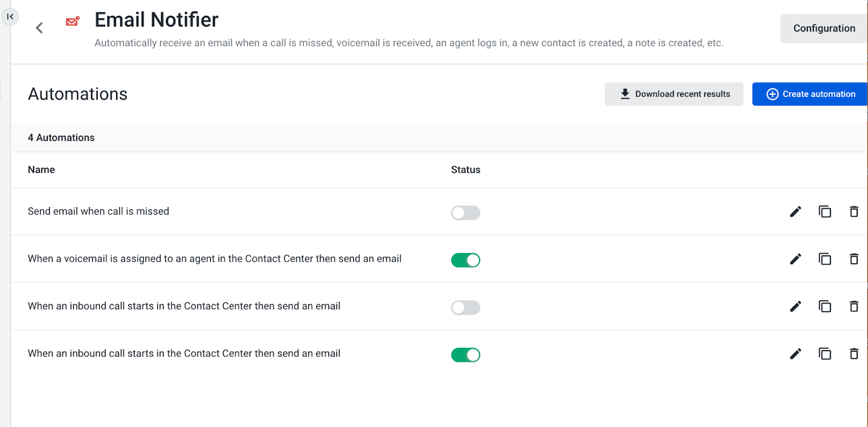Edit the disabled inbound call automation
The image size is (868, 427).
tap(795, 307)
